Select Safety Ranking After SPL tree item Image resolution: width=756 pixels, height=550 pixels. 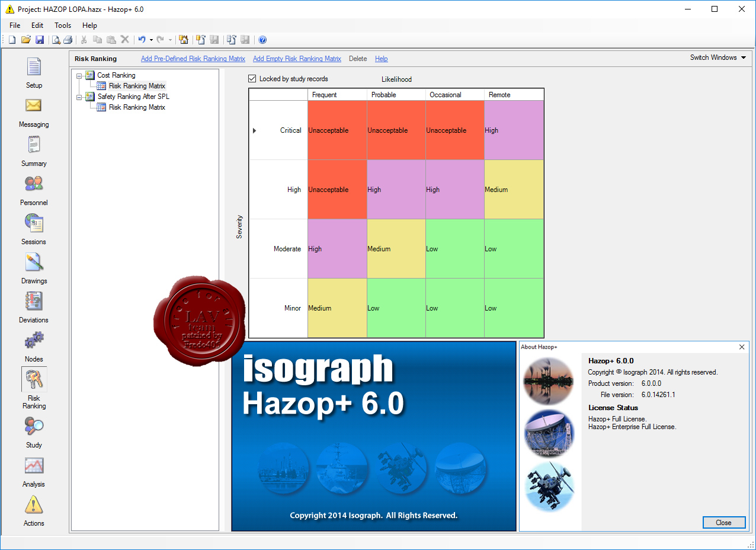[134, 97]
